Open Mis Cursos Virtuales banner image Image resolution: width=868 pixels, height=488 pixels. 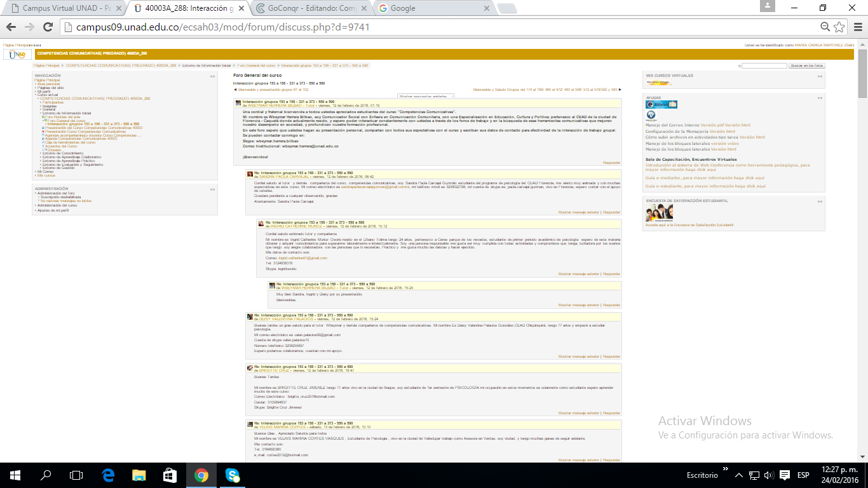click(658, 82)
